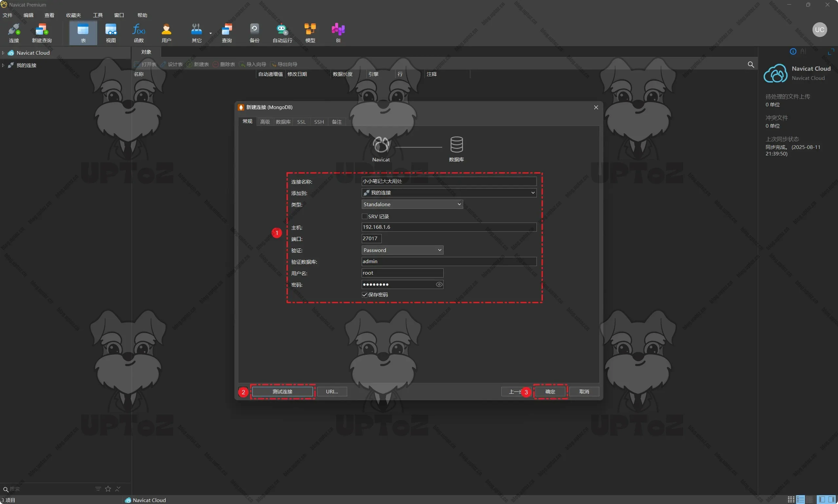The height and width of the screenshot is (504, 838).
Task: Click the 端口 port field 27017
Action: pos(371,238)
